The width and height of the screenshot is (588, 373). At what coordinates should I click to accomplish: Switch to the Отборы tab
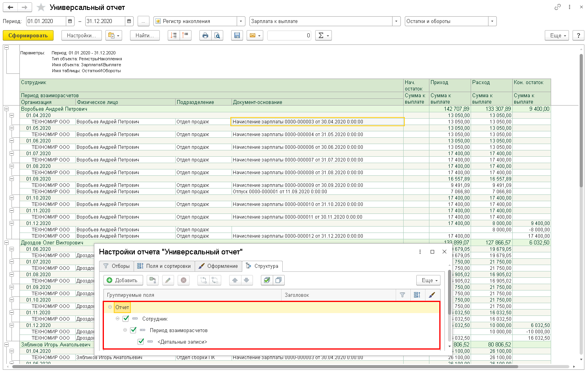coord(117,266)
